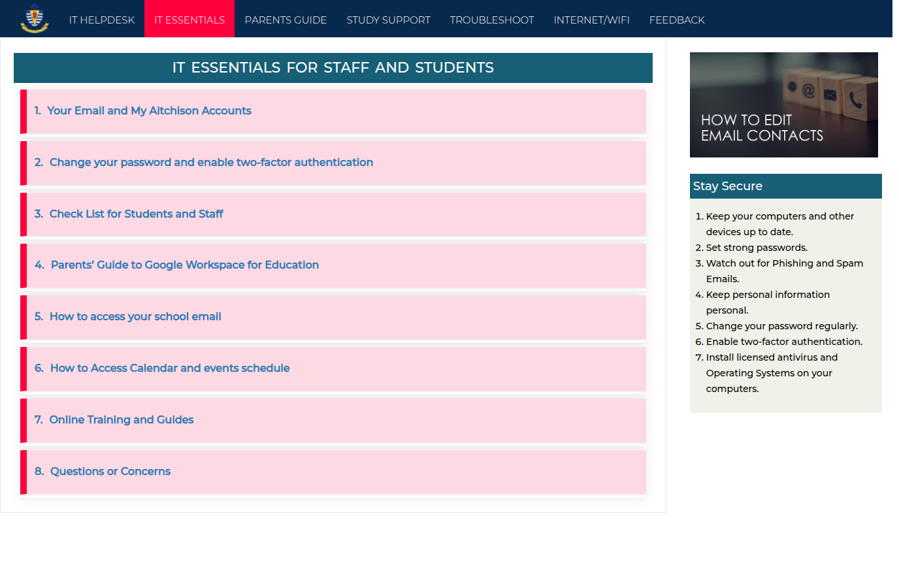Viewport: 899px width, 588px height.
Task: Navigate to the Troubleshoot page
Action: tap(492, 20)
